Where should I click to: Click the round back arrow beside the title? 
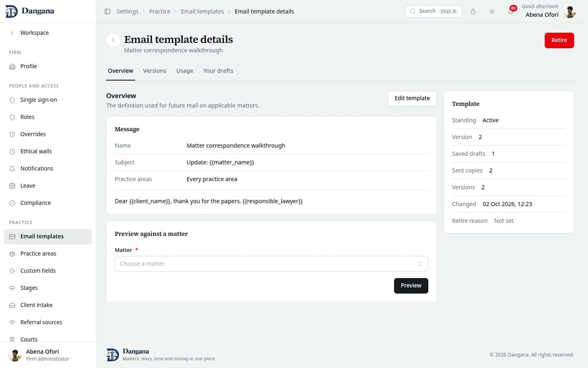coord(114,40)
